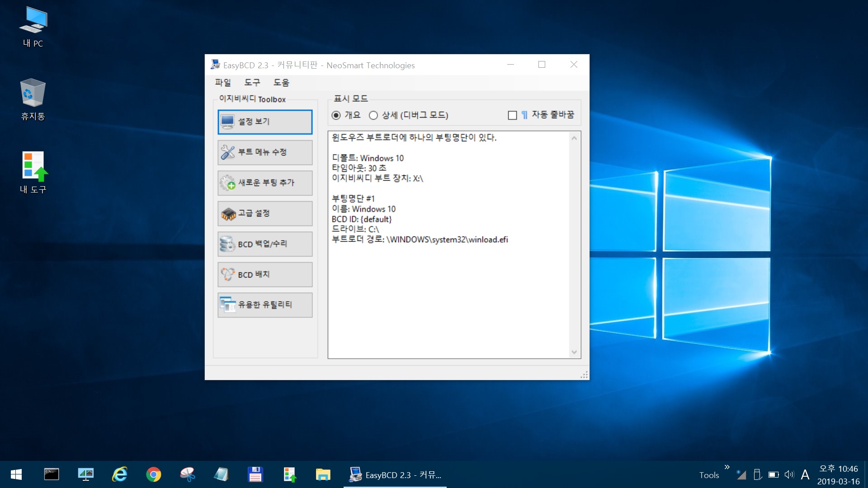This screenshot has width=868, height=488.
Task: Close the EasyBCD window
Action: click(574, 65)
